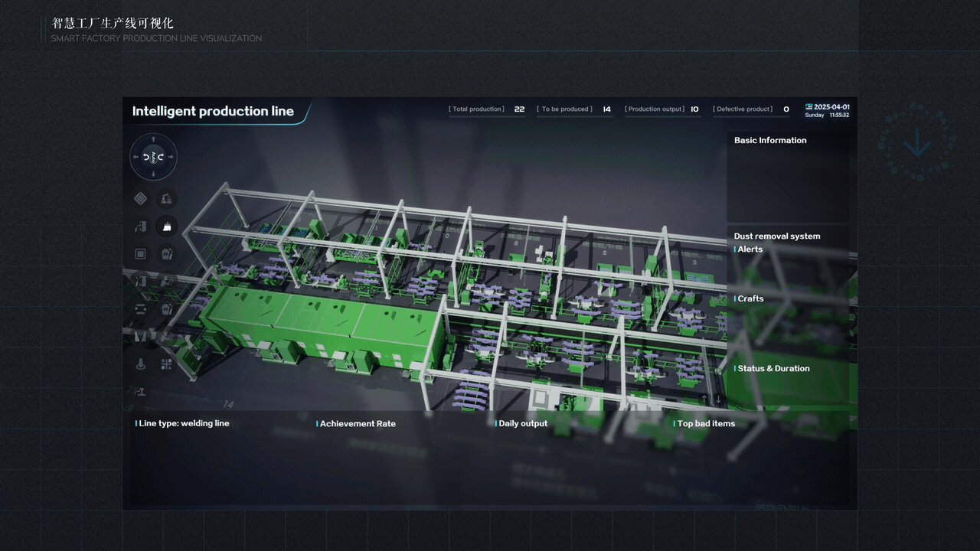Image resolution: width=980 pixels, height=551 pixels.
Task: Rotate view clockwise with right curved arrow
Action: [161, 157]
